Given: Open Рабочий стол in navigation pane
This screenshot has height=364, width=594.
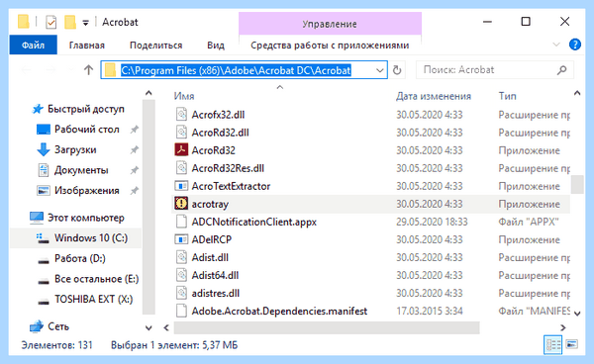Looking at the screenshot, I should pos(87,130).
